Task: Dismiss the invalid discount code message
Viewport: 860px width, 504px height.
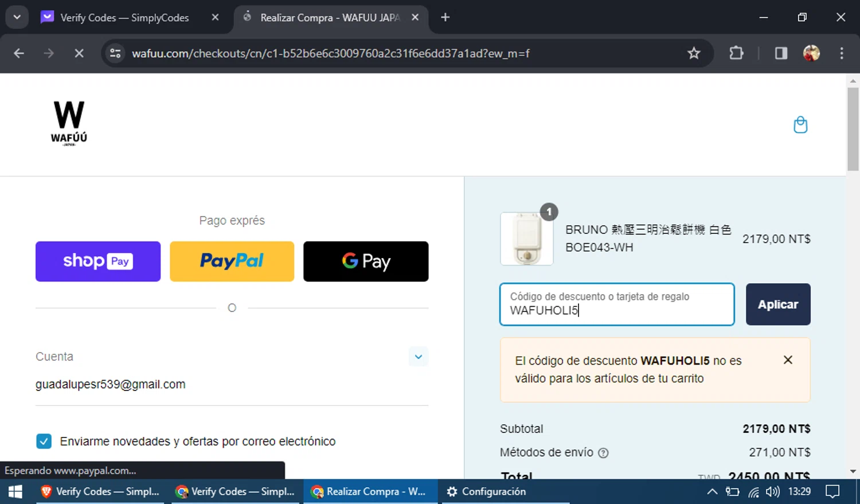Action: (x=788, y=360)
